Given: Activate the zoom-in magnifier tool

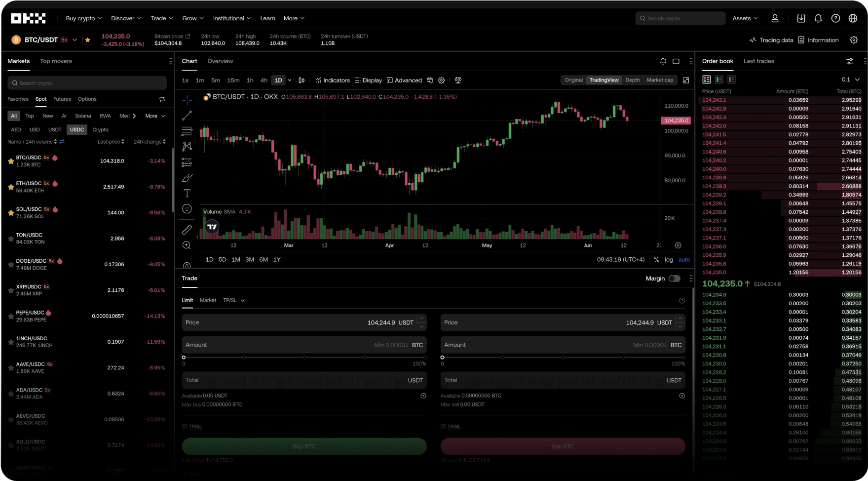Looking at the screenshot, I should [187, 245].
